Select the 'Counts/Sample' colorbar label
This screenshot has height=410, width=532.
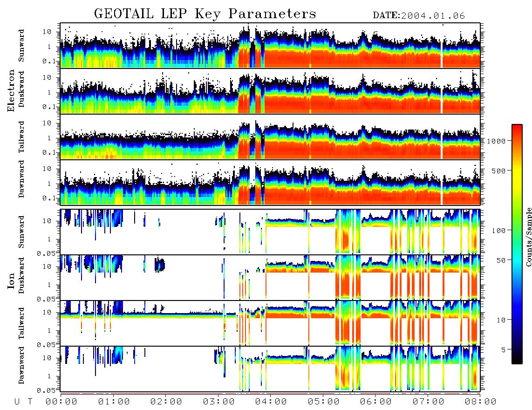pyautogui.click(x=528, y=237)
